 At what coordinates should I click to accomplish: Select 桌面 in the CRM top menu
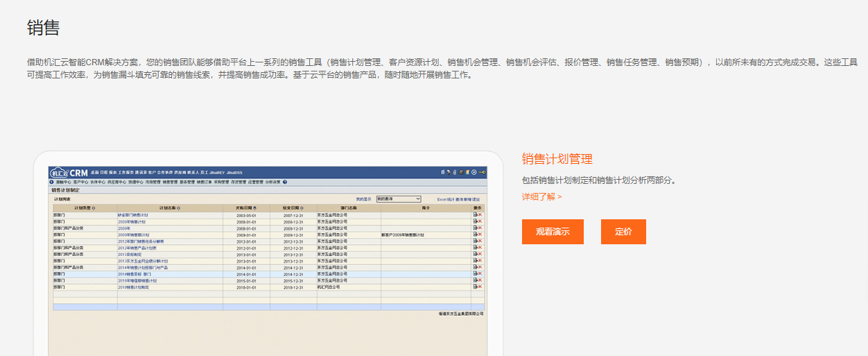click(95, 172)
